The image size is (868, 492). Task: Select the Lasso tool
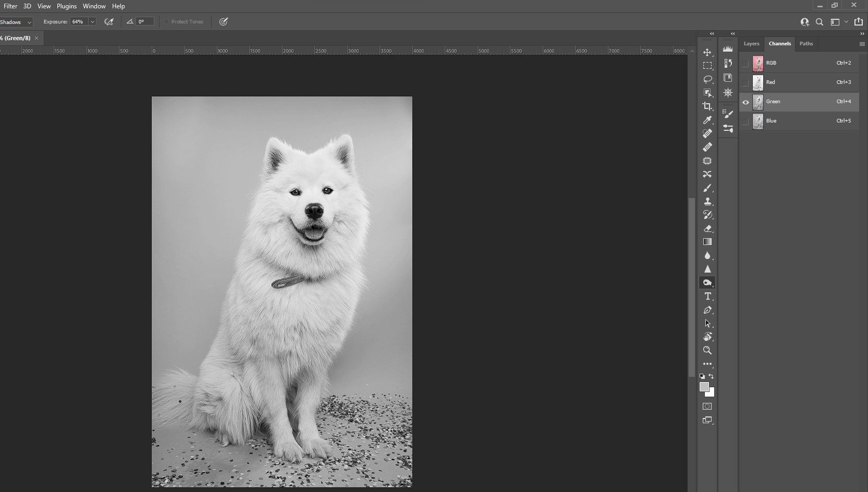(x=707, y=79)
